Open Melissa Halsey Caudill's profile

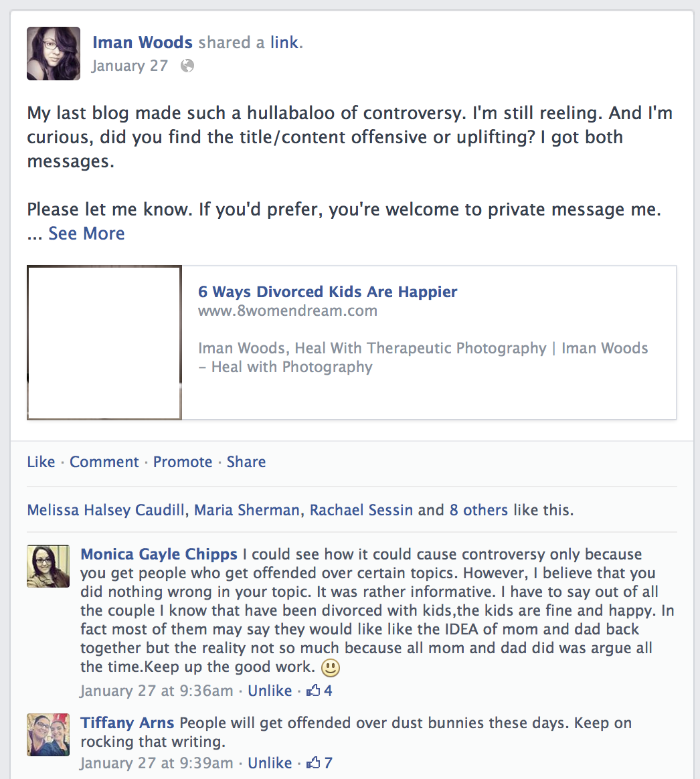[106, 510]
